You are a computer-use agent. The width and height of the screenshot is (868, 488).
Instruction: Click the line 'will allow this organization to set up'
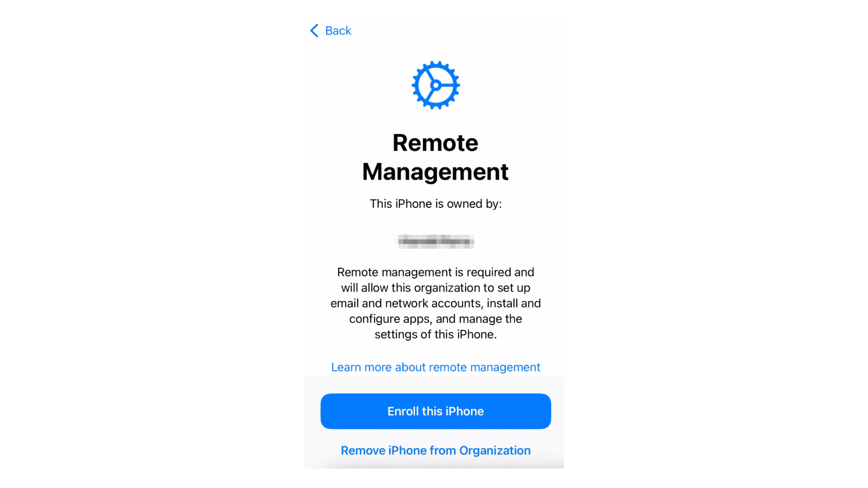click(436, 288)
